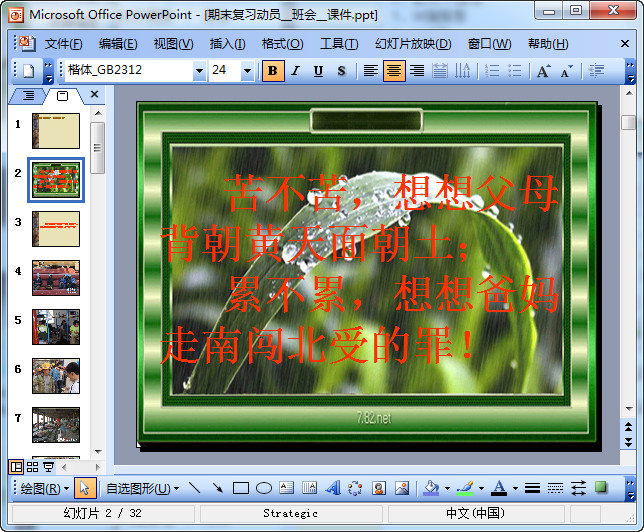Viewport: 644px width, 532px height.
Task: Click the change text direction icon
Action: pyautogui.click(x=462, y=71)
